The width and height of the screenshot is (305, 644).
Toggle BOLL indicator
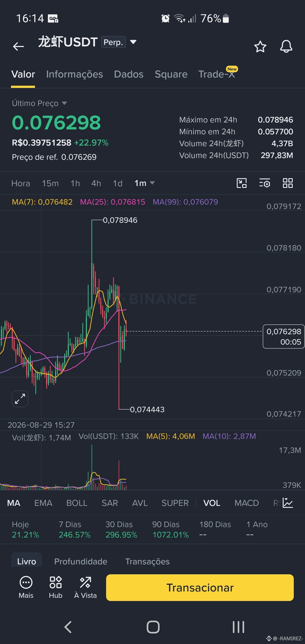77,503
